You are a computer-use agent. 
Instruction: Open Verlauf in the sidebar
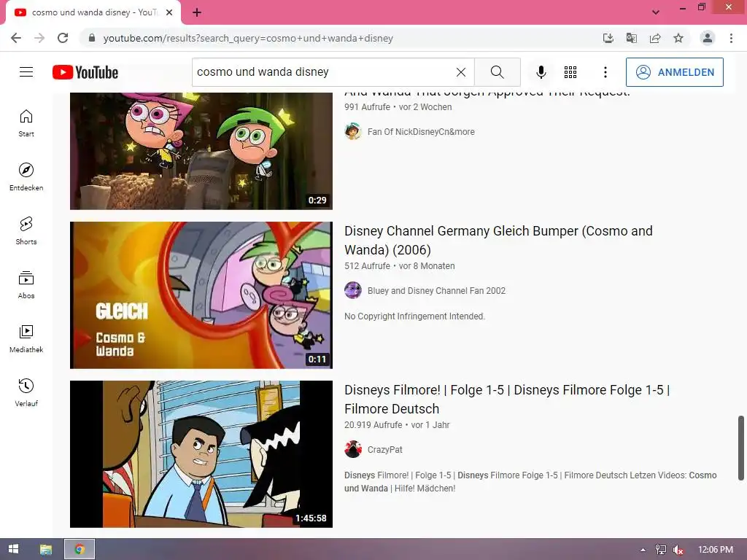26,392
